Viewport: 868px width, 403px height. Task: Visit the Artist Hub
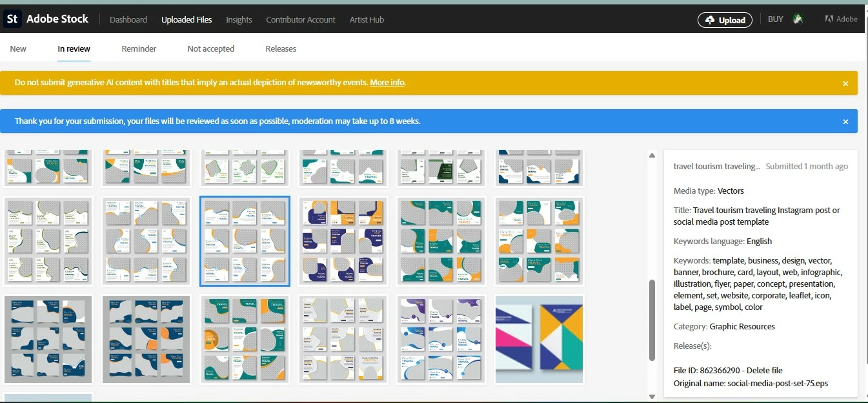coord(367,19)
